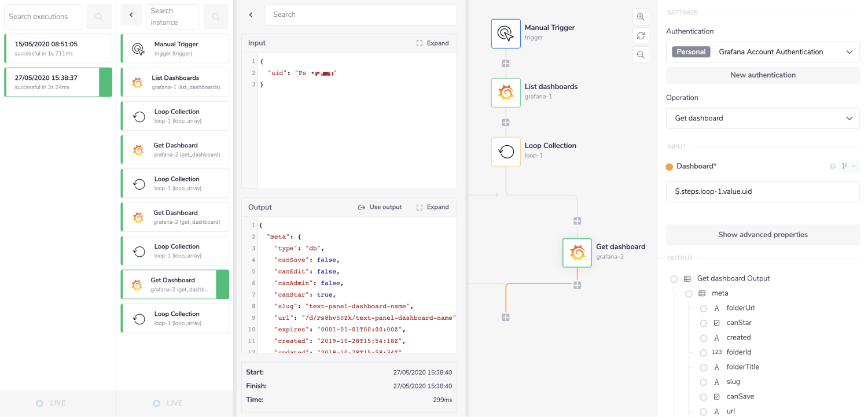The height and width of the screenshot is (417, 868).
Task: Open the 27/05/2020 15:38:37 execution
Action: [x=52, y=82]
